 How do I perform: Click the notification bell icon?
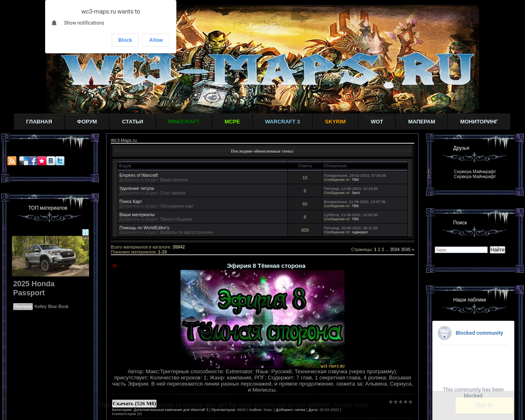tap(54, 23)
